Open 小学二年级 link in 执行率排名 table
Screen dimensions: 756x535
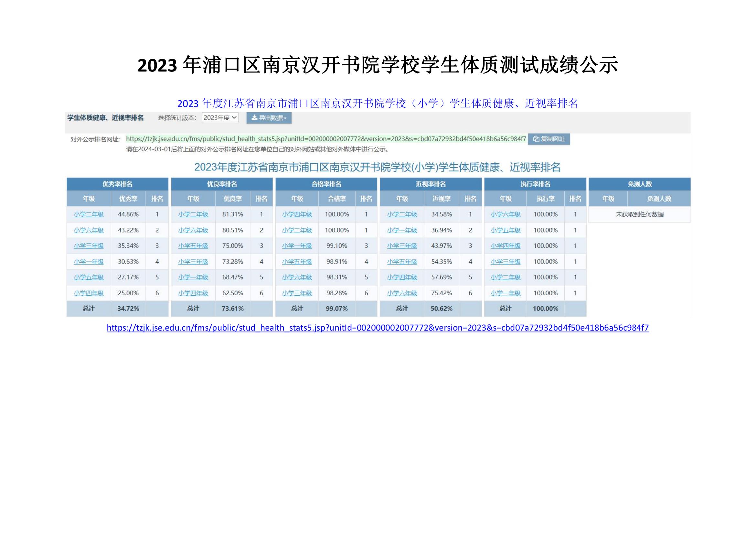coord(506,277)
